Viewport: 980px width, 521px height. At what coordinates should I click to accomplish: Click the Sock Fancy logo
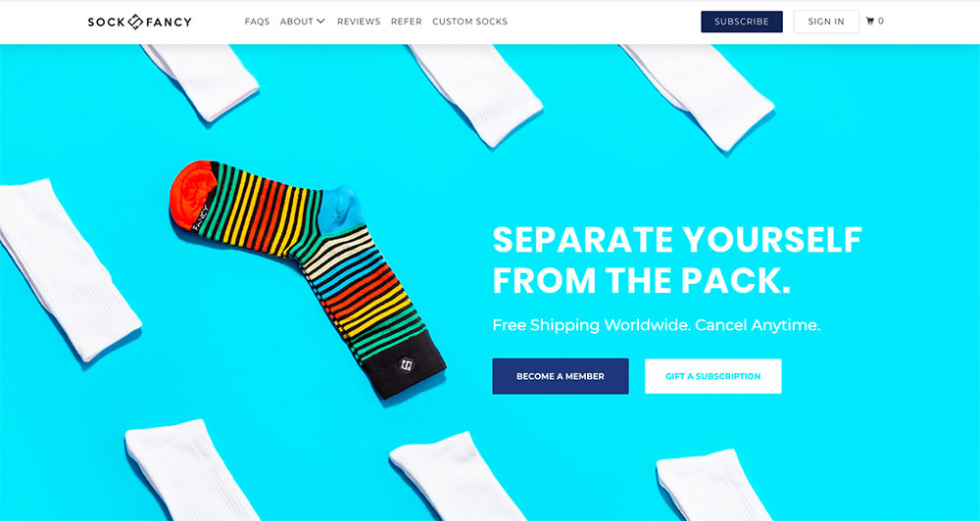pyautogui.click(x=139, y=22)
